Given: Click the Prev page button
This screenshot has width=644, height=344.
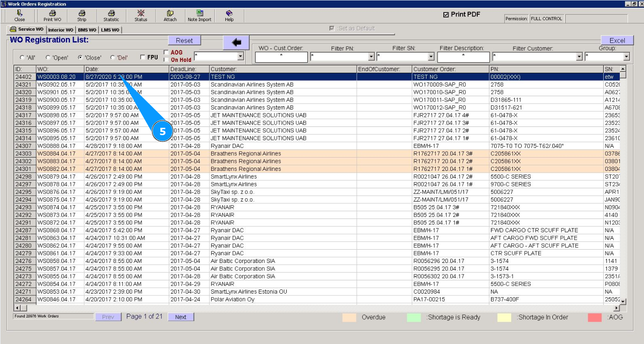Looking at the screenshot, I should 108,317.
